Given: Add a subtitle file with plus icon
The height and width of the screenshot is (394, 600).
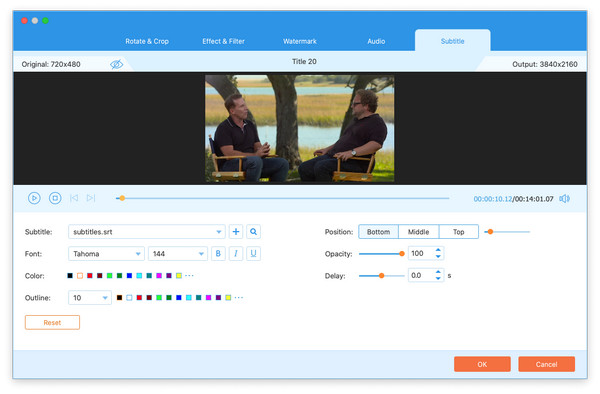Looking at the screenshot, I should point(236,231).
